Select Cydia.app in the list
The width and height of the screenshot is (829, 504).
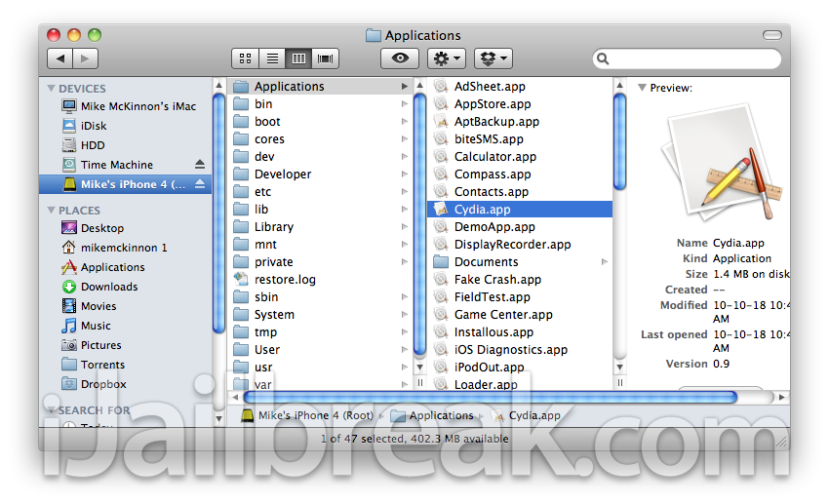[x=520, y=210]
